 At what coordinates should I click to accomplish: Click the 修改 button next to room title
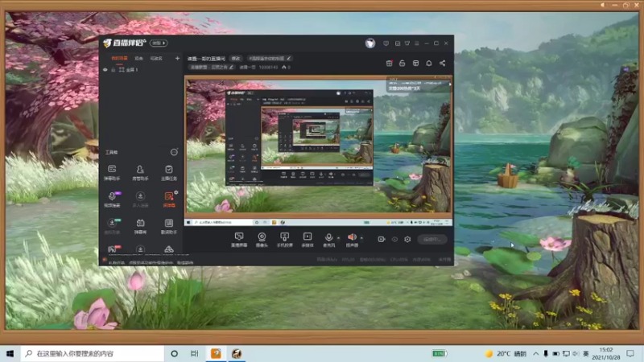coord(236,58)
